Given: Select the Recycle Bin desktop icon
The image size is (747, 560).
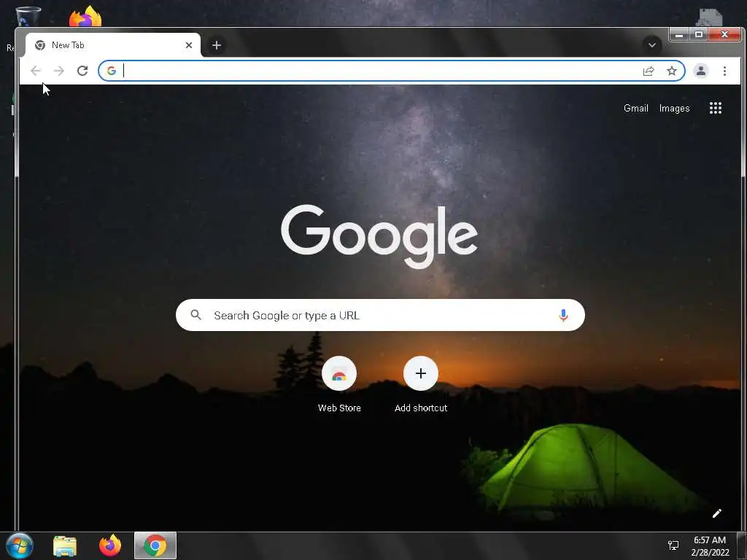Looking at the screenshot, I should tap(28, 16).
